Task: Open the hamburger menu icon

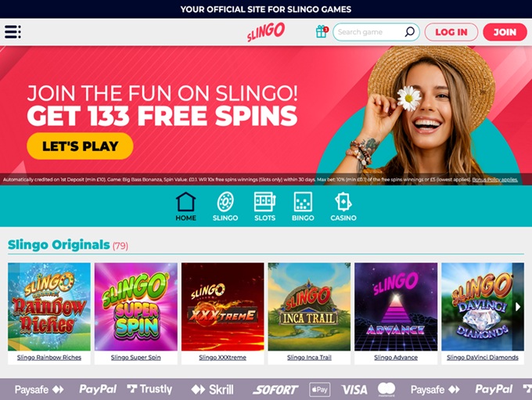Action: pyautogui.click(x=13, y=32)
